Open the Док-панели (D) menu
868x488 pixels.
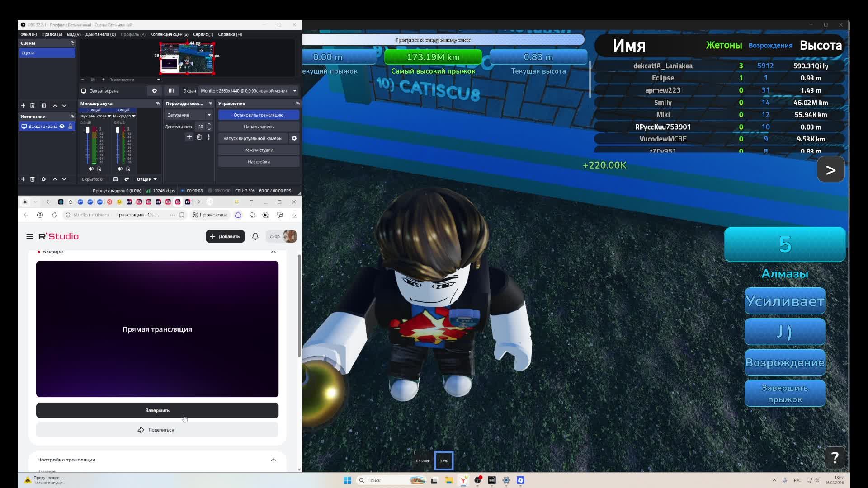pos(100,34)
